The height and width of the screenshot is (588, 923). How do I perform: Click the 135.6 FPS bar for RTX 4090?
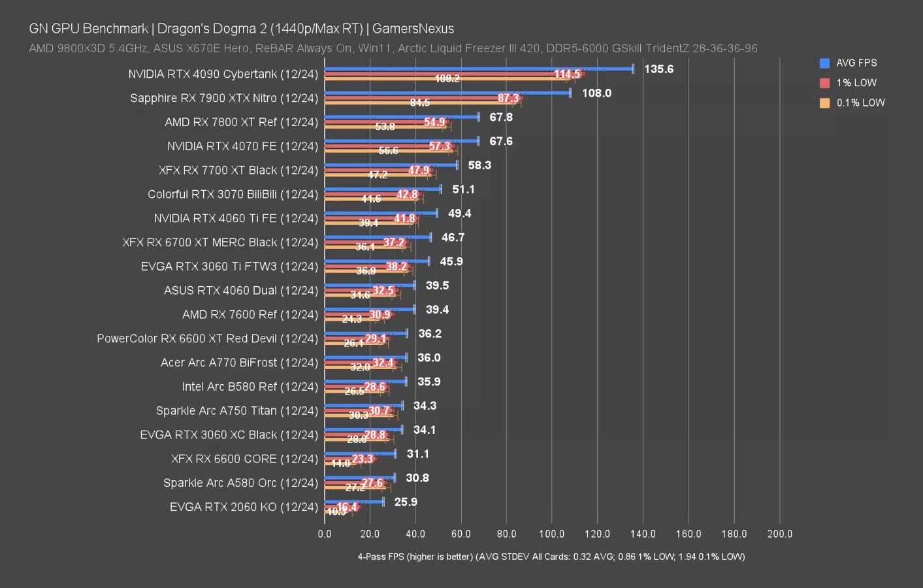(x=477, y=67)
